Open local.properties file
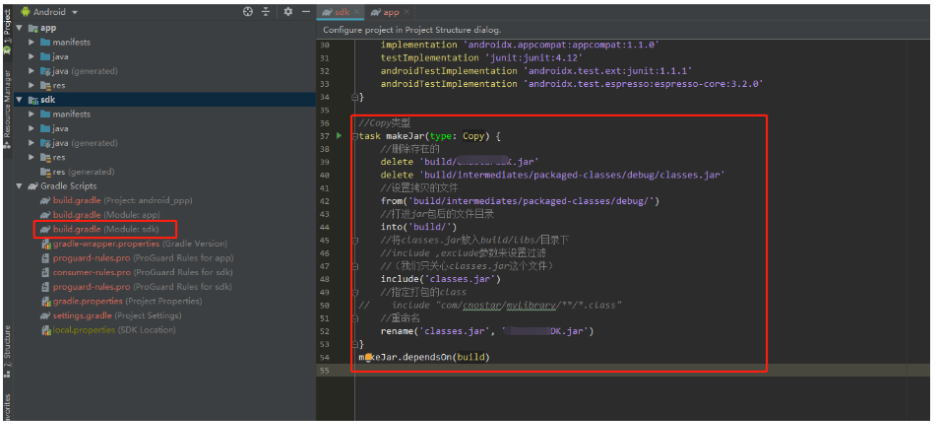Screen dimensions: 939x428 click(x=108, y=330)
